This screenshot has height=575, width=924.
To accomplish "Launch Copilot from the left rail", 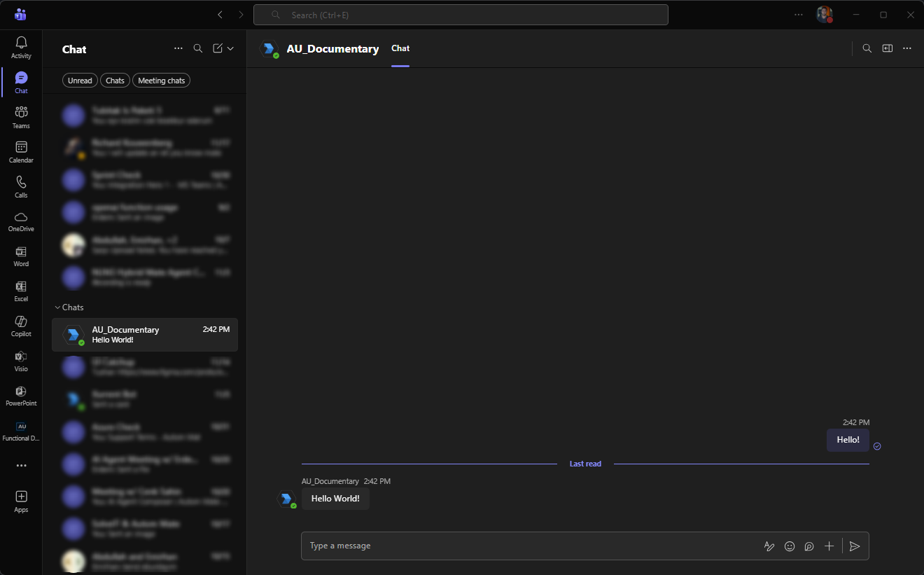I will (x=21, y=325).
